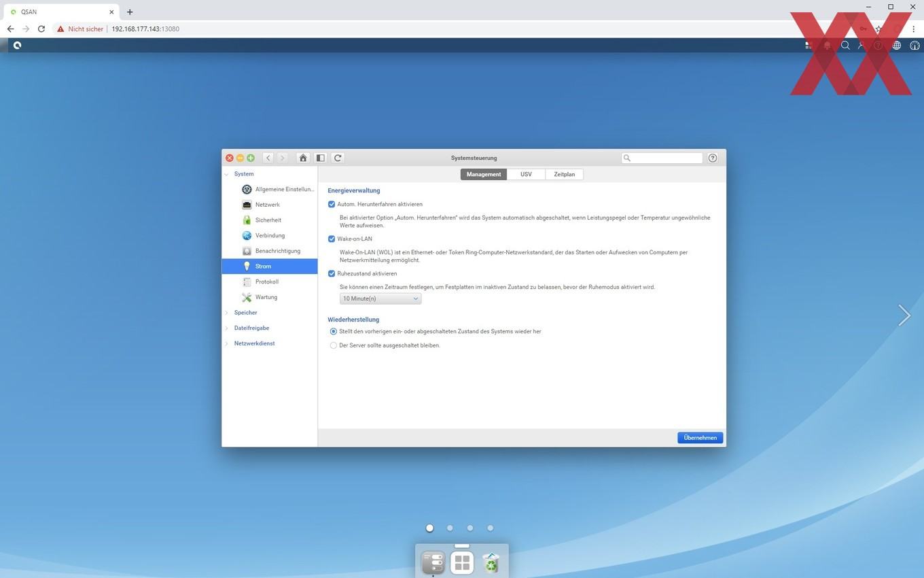
Task: Bookmark this page with the star icon
Action: point(879,29)
